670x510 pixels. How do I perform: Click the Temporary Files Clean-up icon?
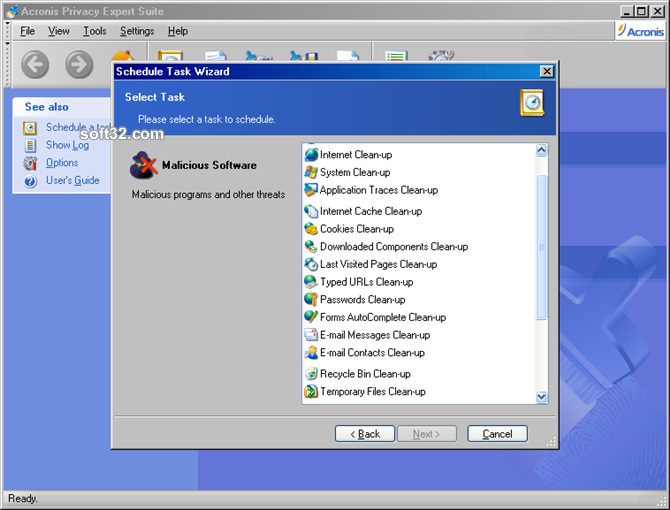tap(311, 391)
